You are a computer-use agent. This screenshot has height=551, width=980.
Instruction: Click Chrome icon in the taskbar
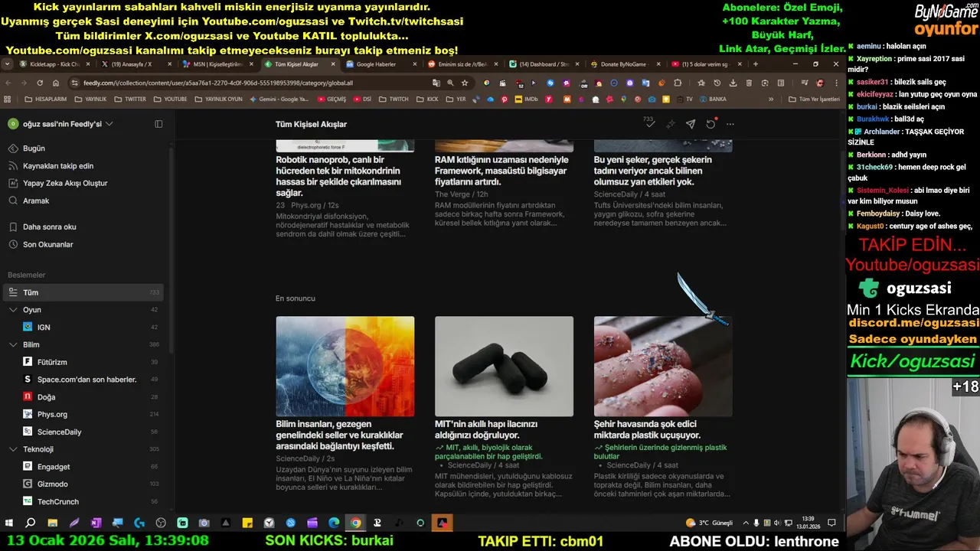tap(355, 523)
